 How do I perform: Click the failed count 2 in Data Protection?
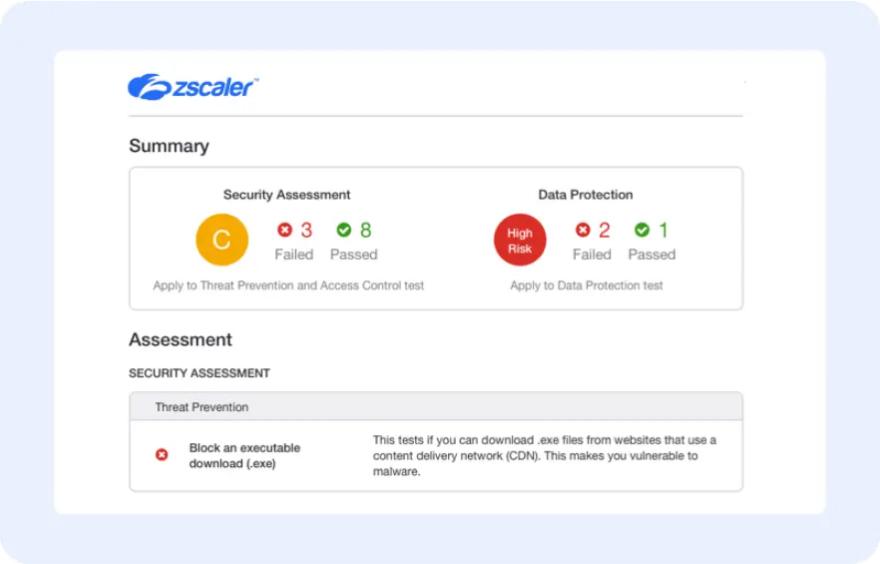604,230
